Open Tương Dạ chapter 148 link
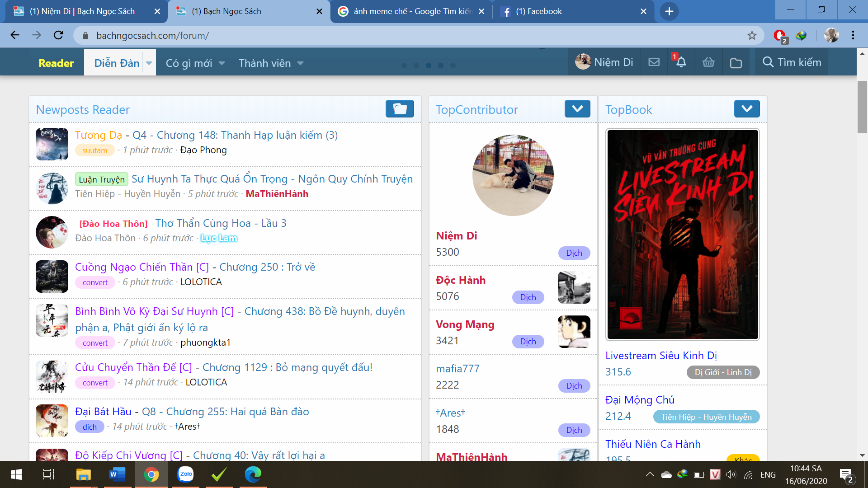This screenshot has width=868, height=488. point(235,135)
